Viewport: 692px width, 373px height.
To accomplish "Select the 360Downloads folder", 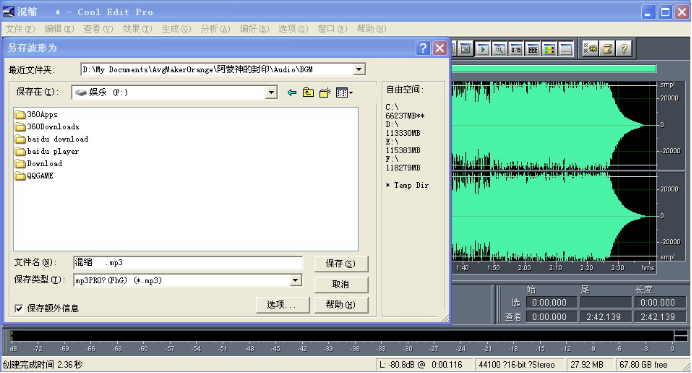I will pos(47,127).
